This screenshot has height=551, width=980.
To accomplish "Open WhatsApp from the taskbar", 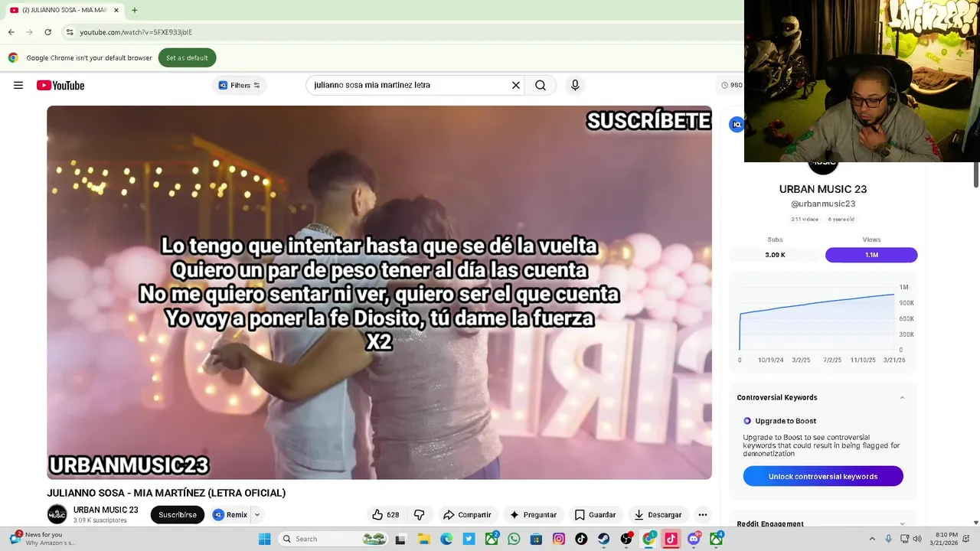I will (x=514, y=539).
